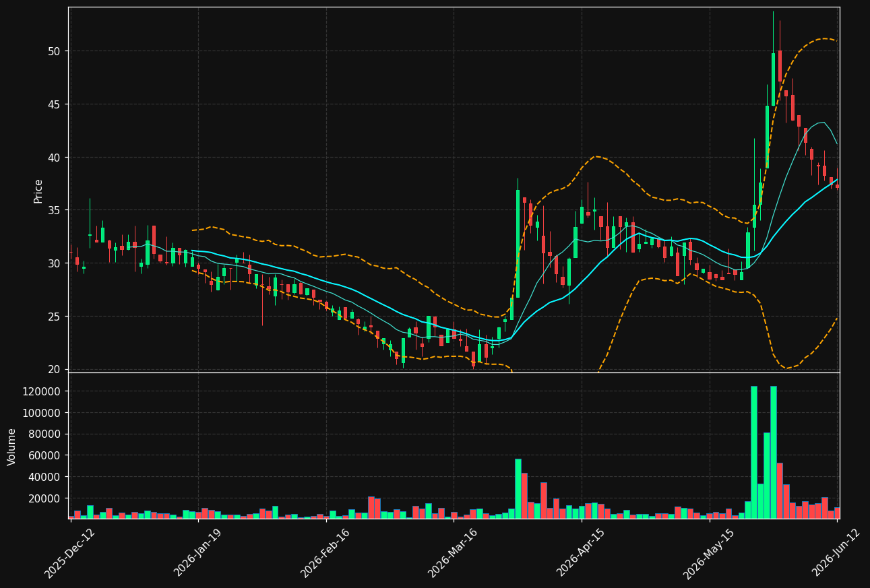The width and height of the screenshot is (870, 588).
Task: Click the tall green candle spanning 27 to 37
Action: [518, 244]
